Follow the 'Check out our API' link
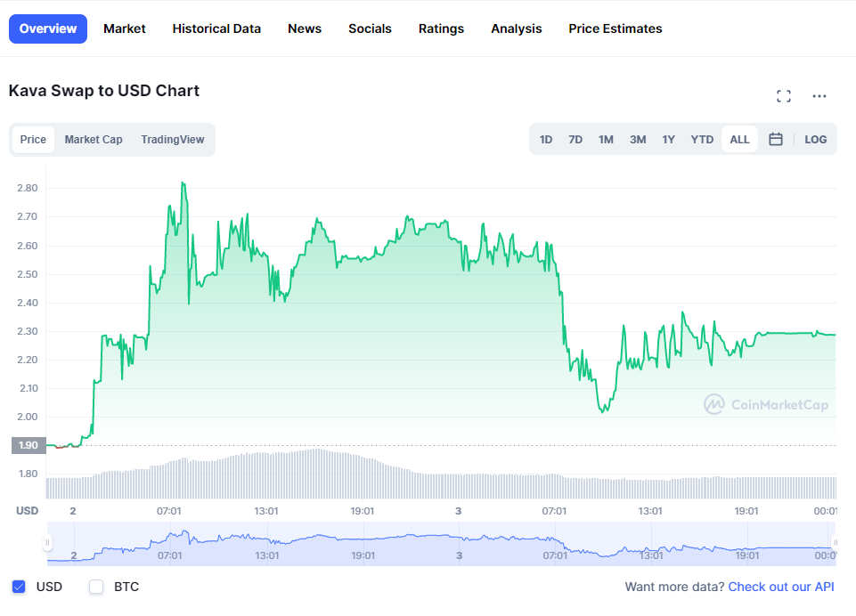856x616 pixels. 781,587
